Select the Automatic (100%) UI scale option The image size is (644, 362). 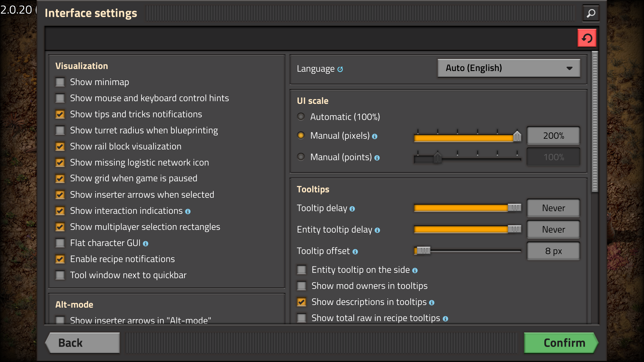click(301, 117)
